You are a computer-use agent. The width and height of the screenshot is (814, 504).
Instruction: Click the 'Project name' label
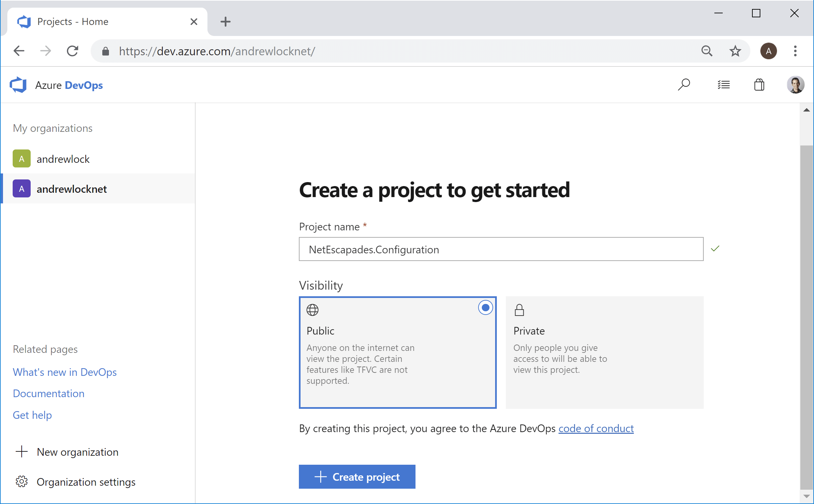coord(329,227)
